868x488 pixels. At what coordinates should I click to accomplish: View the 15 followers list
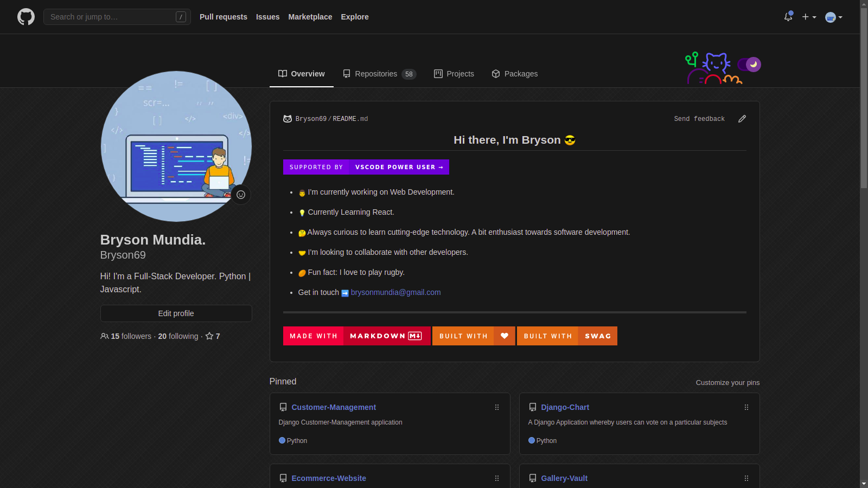tap(131, 336)
